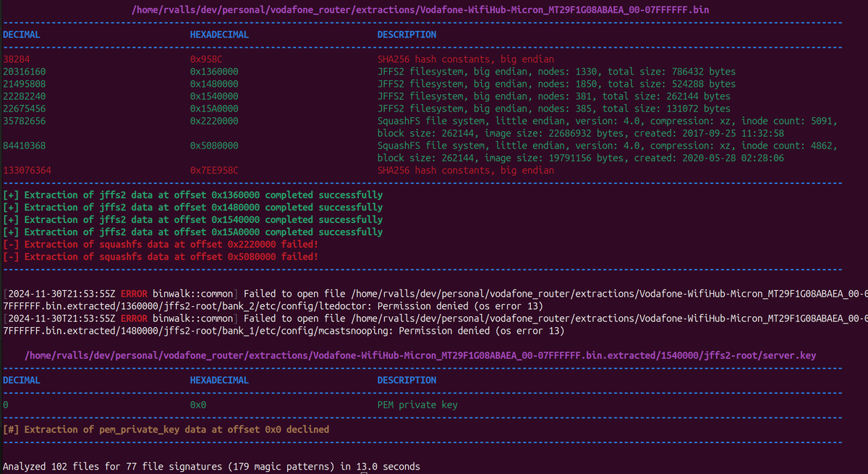The height and width of the screenshot is (474, 868).
Task: Click jffs2 extraction success line for 0x15A0000
Action: [x=193, y=232]
